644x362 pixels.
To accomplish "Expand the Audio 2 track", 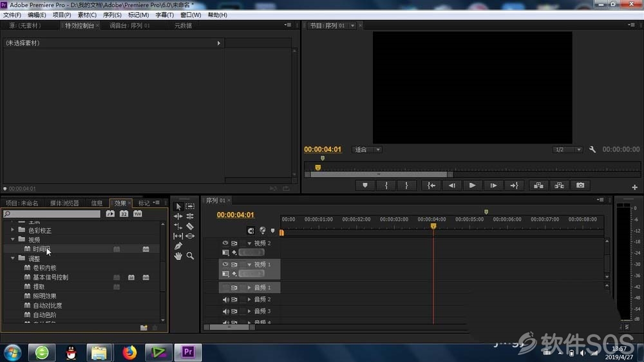I will click(x=249, y=300).
